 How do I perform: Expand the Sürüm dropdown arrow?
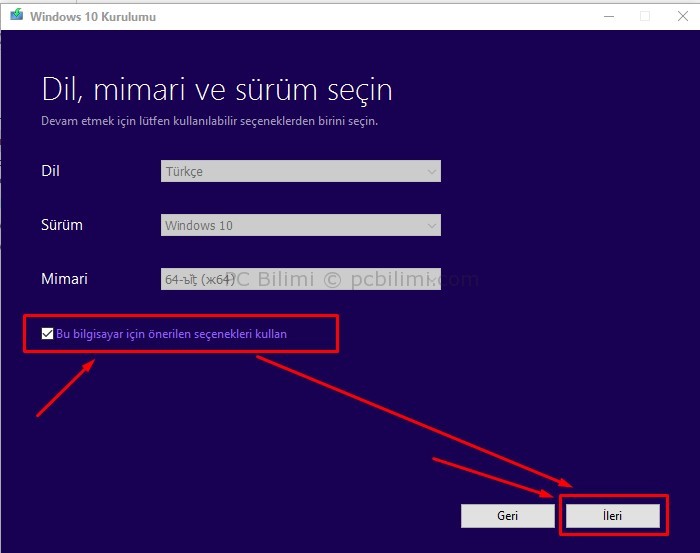[431, 226]
